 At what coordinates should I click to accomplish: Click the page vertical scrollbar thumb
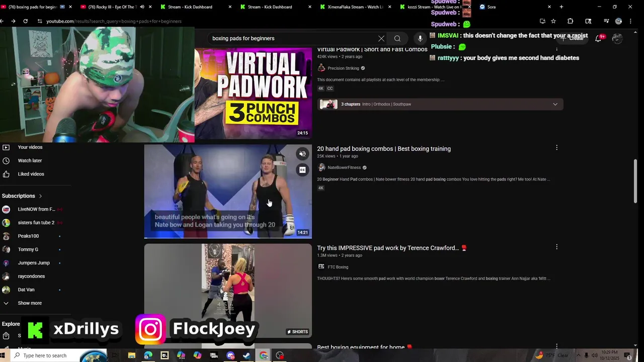[x=635, y=181]
